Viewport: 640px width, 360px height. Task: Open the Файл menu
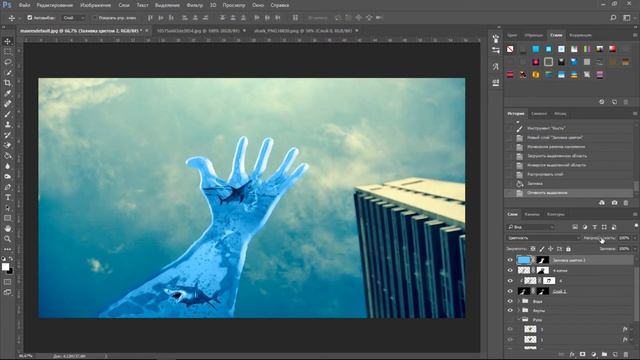click(24, 5)
